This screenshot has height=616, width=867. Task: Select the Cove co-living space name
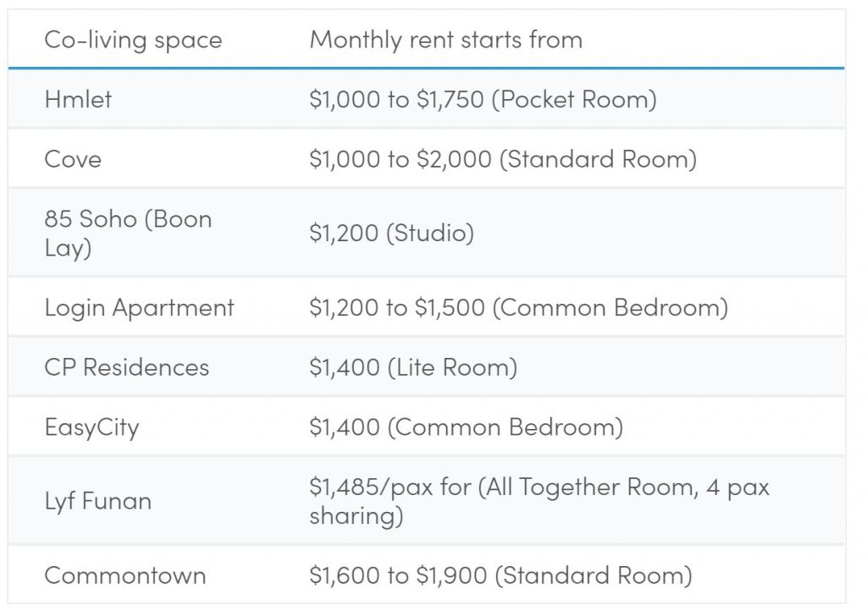click(x=73, y=159)
